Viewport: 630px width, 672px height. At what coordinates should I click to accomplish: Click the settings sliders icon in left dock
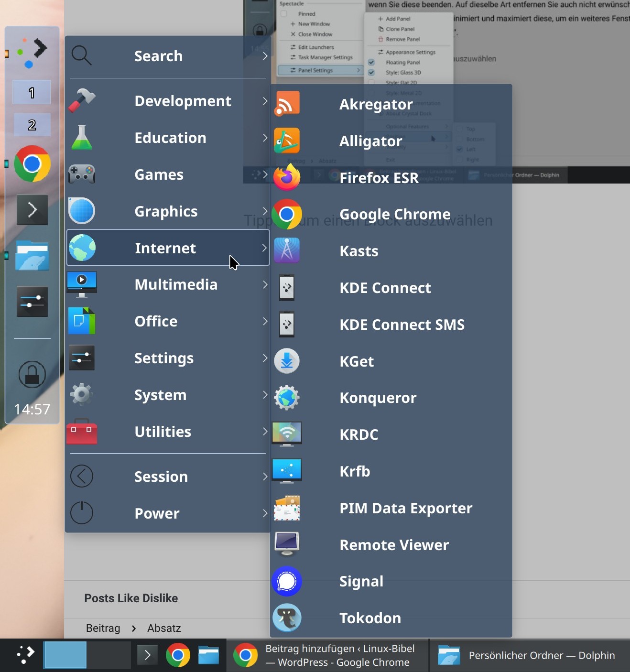pyautogui.click(x=32, y=302)
